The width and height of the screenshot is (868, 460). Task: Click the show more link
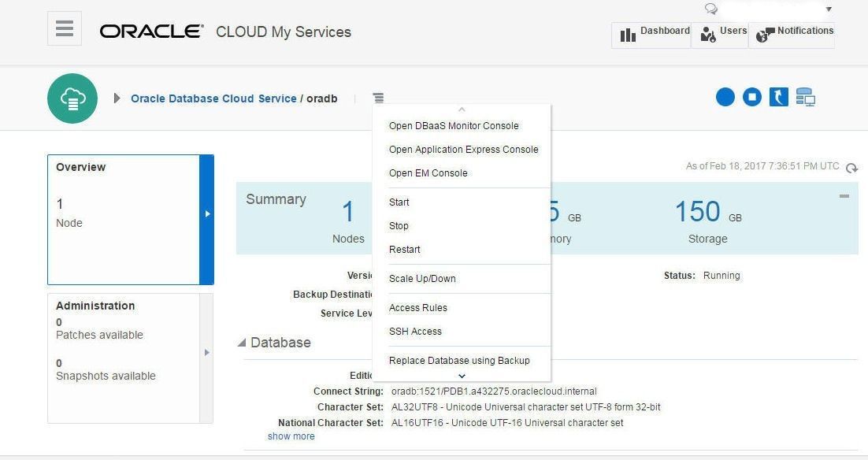(x=291, y=436)
